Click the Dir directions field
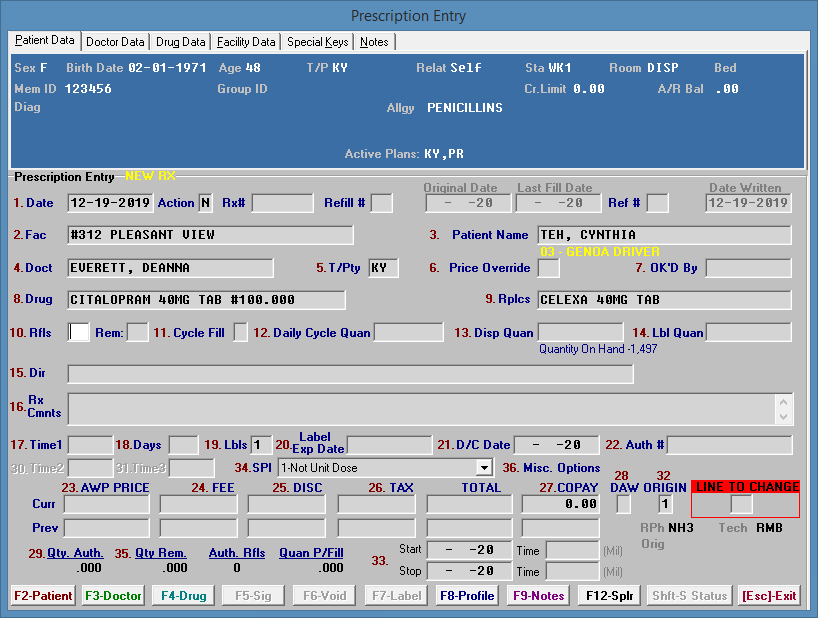This screenshot has width=818, height=618. click(x=350, y=374)
